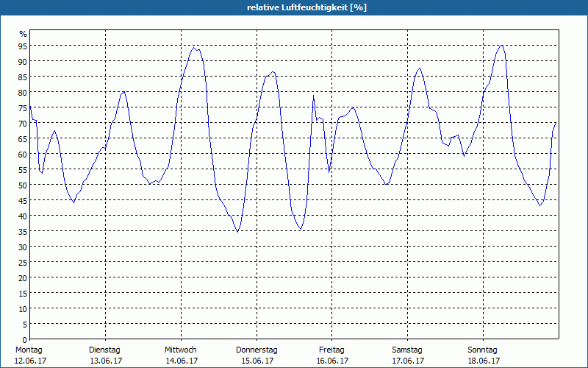Screen dimensions: 588x368
Task: Click the date label 16.06.17
Action: (x=331, y=361)
